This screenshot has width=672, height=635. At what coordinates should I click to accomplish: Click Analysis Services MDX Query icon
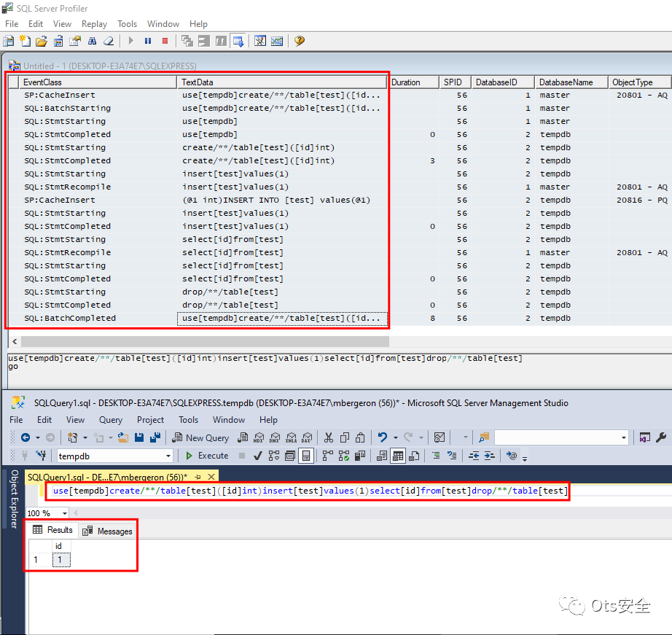[259, 437]
